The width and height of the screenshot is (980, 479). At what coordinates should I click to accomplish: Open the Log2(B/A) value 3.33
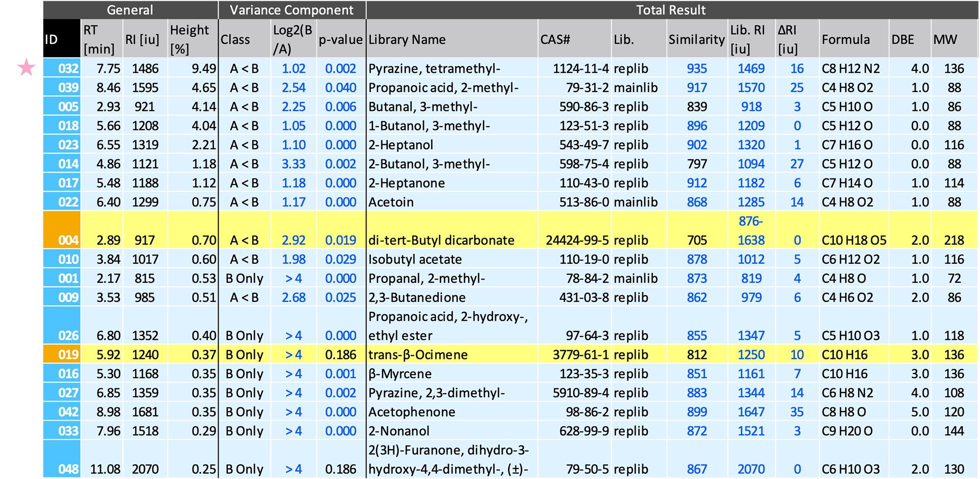tap(294, 164)
